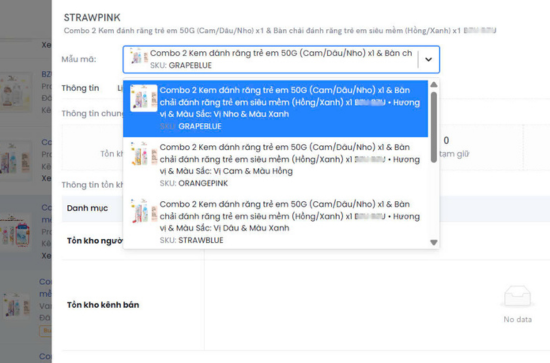Click the dropdown list scroll down arrow
The width and height of the screenshot is (550, 363).
click(x=434, y=242)
